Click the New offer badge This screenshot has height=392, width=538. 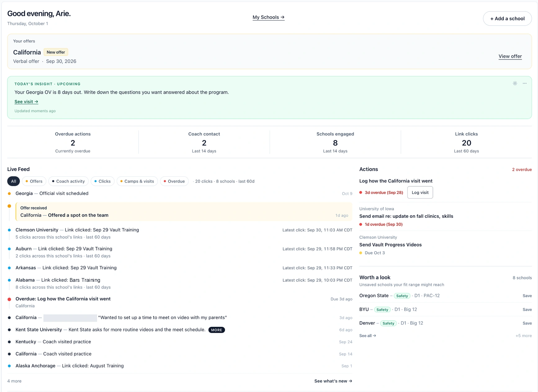56,52
